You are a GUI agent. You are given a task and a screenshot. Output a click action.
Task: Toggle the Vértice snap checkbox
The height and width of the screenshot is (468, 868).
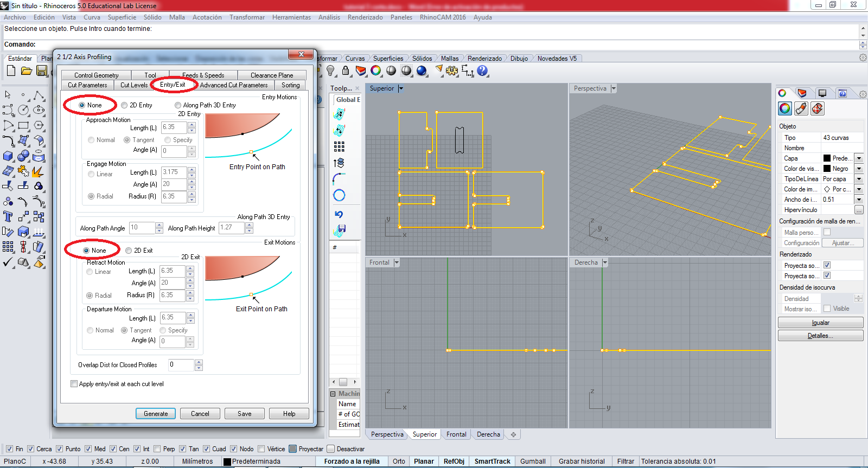(x=261, y=449)
